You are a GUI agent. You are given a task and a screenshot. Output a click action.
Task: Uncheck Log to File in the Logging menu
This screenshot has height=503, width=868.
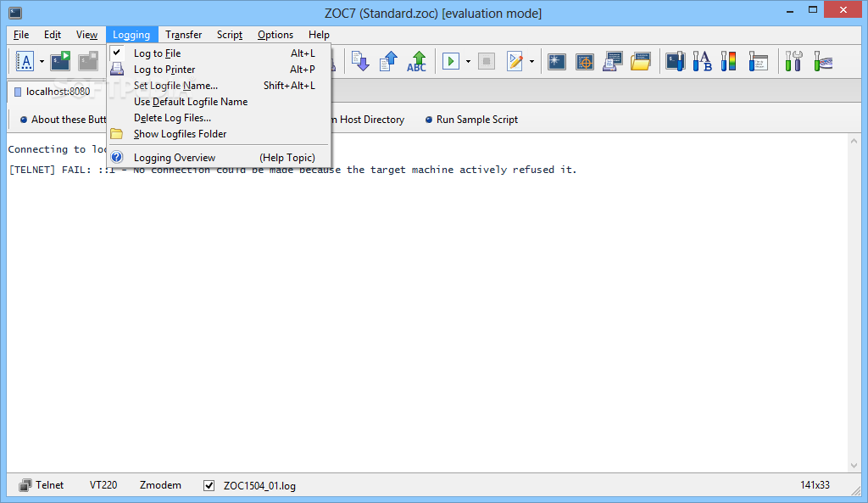[x=220, y=53]
